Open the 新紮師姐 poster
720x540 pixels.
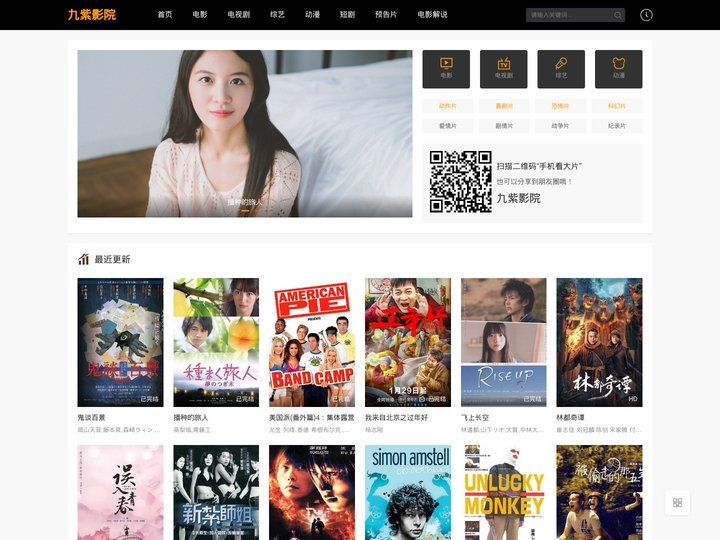pyautogui.click(x=216, y=492)
